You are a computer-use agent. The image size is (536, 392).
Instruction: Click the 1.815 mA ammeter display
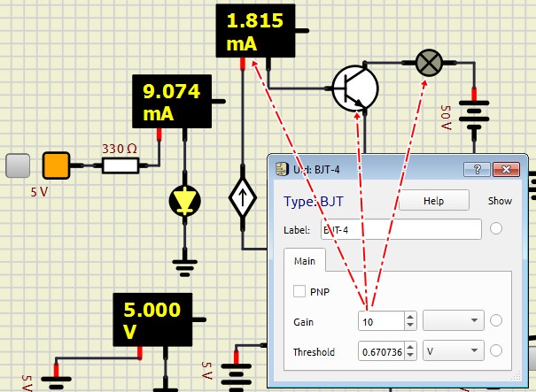pos(255,33)
